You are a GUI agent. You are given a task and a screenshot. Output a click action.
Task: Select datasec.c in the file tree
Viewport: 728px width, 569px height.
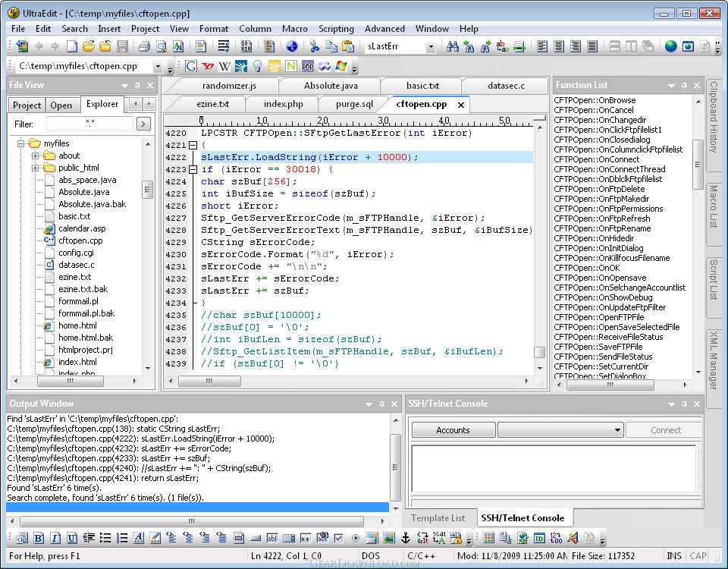click(76, 265)
